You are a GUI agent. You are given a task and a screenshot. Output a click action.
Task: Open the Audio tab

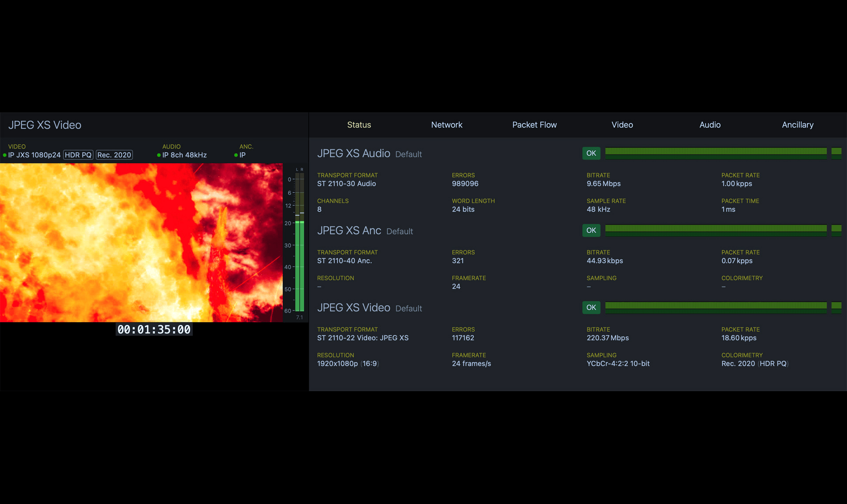710,125
